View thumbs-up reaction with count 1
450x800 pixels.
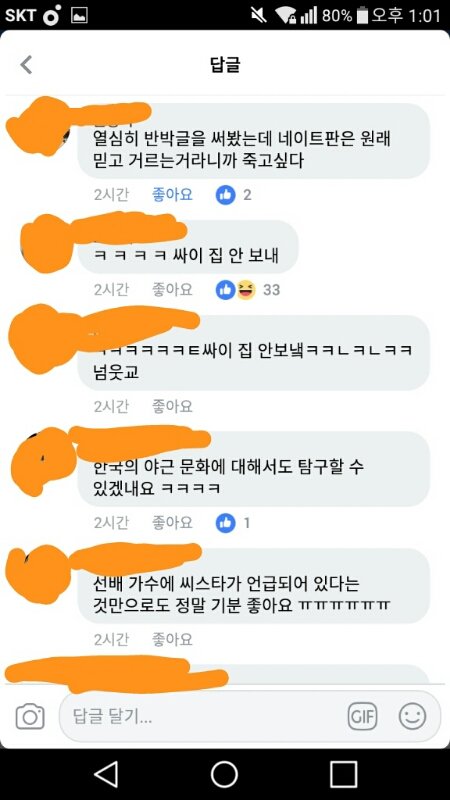tap(232, 522)
